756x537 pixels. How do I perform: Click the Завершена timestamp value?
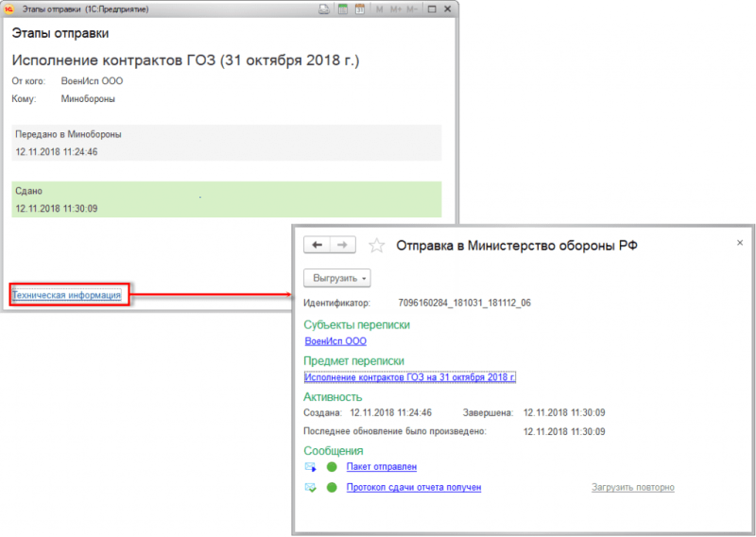click(x=564, y=412)
